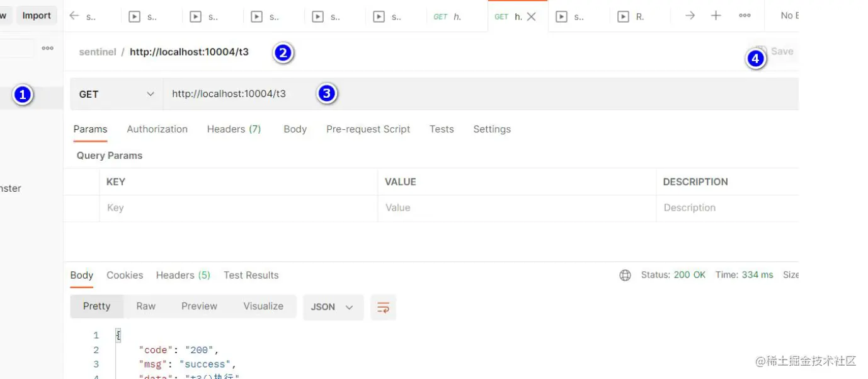This screenshot has width=868, height=379.
Task: Toggle line wrap icon next to JSON
Action: pos(383,307)
